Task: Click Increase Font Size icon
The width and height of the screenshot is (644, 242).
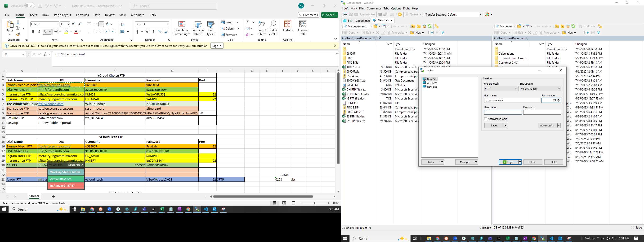Action: click(73, 24)
